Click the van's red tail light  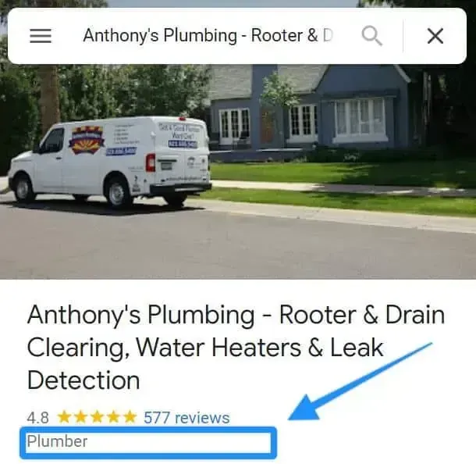point(151,163)
